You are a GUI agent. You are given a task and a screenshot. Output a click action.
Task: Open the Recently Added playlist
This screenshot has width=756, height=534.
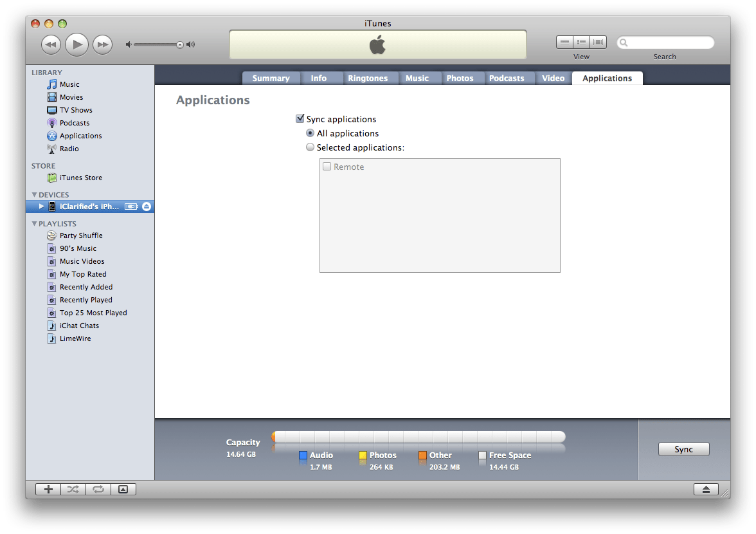pos(86,287)
